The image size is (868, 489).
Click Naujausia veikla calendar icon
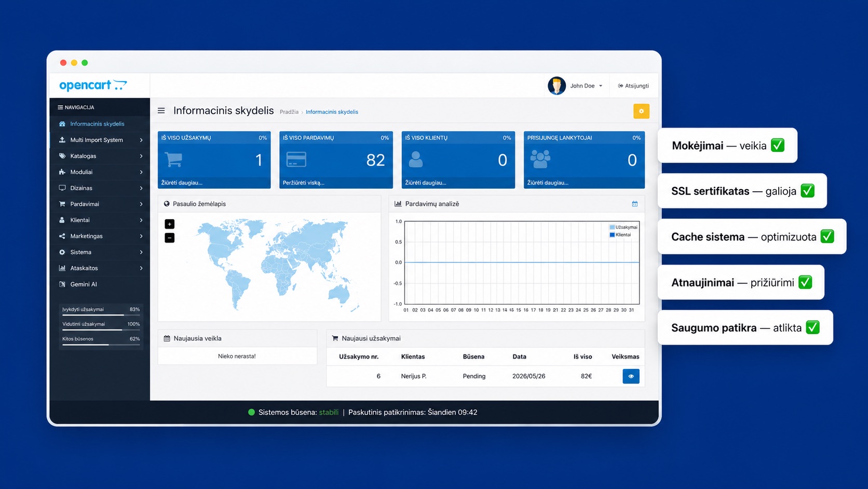click(167, 338)
